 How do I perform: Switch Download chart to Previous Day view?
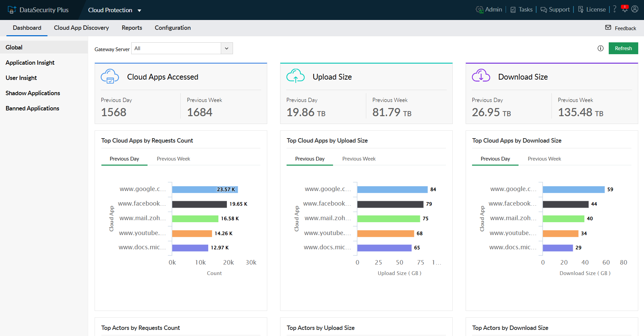pyautogui.click(x=495, y=159)
